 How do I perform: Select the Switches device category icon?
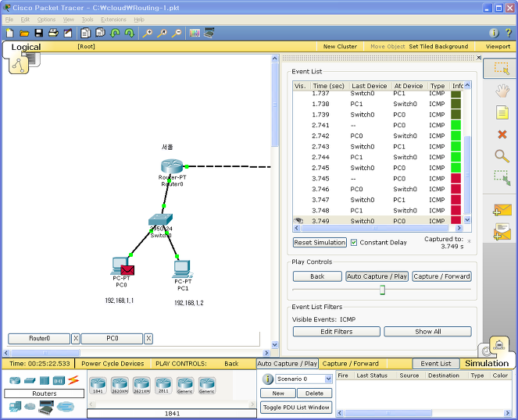30,381
